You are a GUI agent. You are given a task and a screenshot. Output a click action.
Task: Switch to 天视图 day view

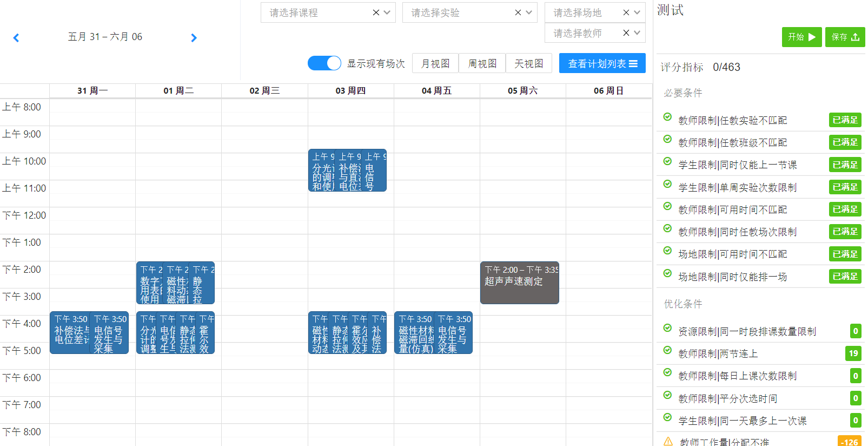click(x=528, y=63)
